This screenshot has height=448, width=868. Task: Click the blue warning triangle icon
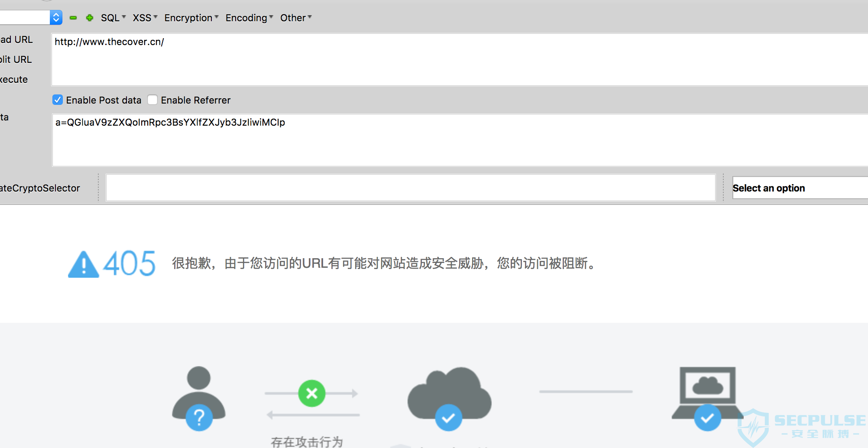pyautogui.click(x=83, y=264)
